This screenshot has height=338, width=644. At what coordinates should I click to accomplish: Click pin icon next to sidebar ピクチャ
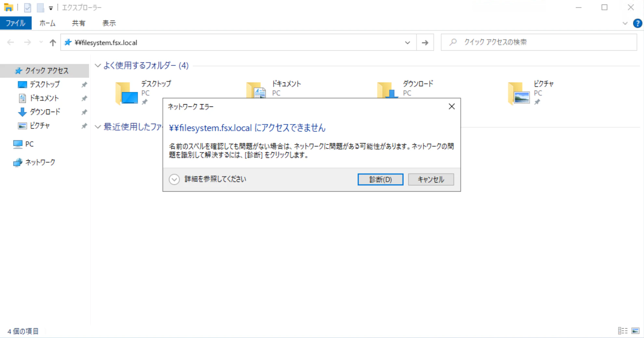[84, 126]
